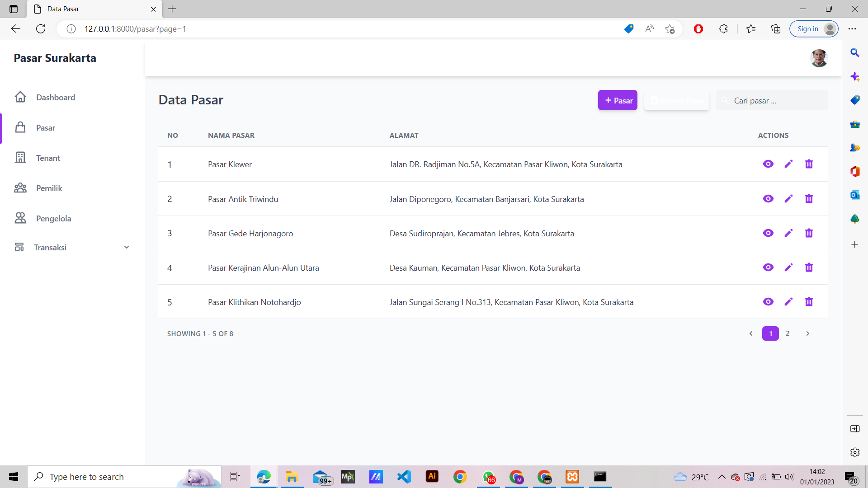View details of Pasar Gede Harjonagoro with eye icon
Screen dimensions: 868x488
click(768, 233)
